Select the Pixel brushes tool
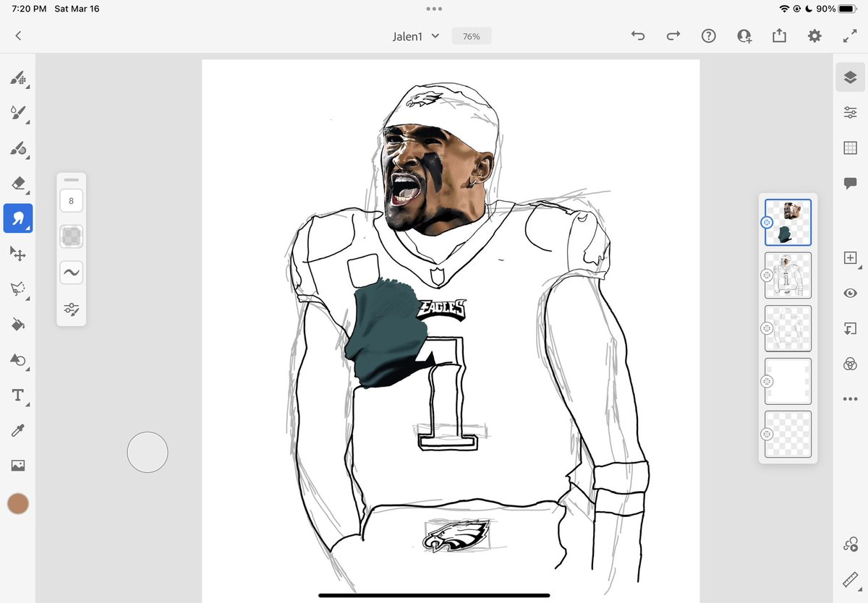 tap(18, 77)
